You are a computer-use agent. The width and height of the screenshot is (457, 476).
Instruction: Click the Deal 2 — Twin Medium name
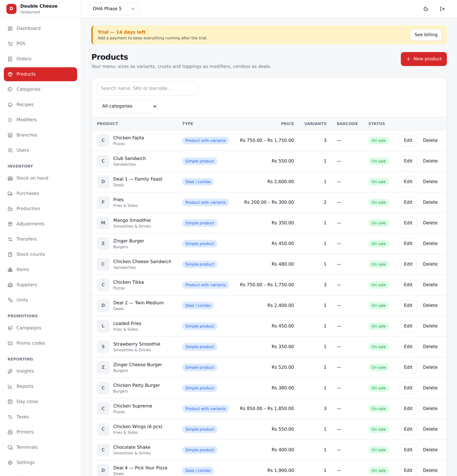pyautogui.click(x=138, y=303)
